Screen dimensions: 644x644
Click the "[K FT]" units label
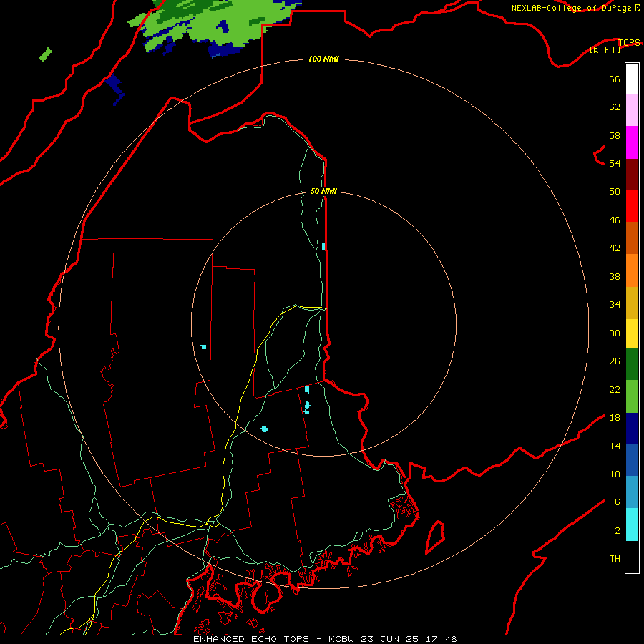click(605, 49)
